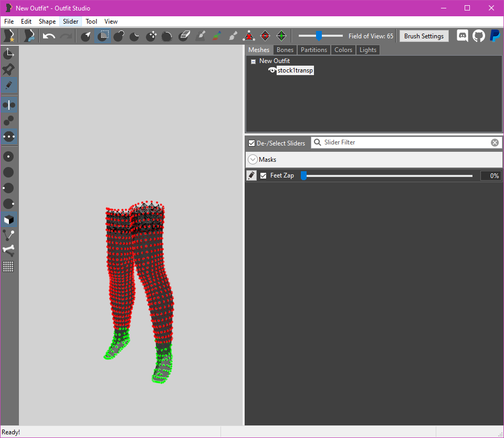Toggle Global Brush Collision option
504x438 pixels.
click(x=9, y=137)
